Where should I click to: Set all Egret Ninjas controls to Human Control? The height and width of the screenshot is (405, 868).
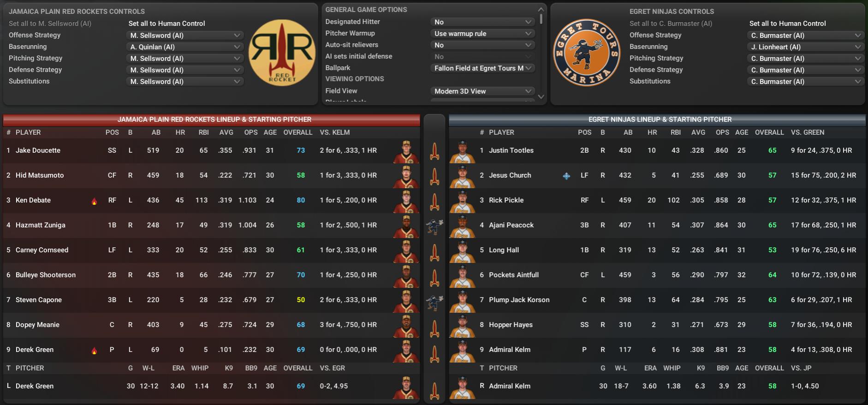[x=787, y=24]
